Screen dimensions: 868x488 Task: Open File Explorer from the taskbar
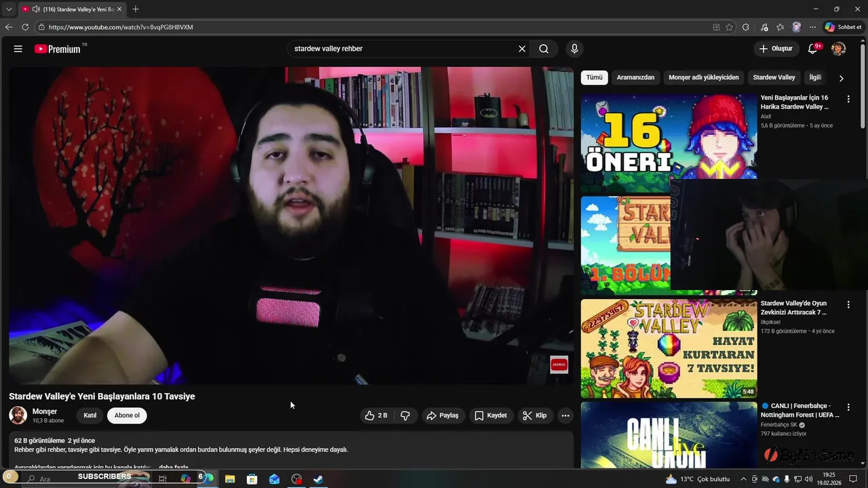pyautogui.click(x=229, y=479)
